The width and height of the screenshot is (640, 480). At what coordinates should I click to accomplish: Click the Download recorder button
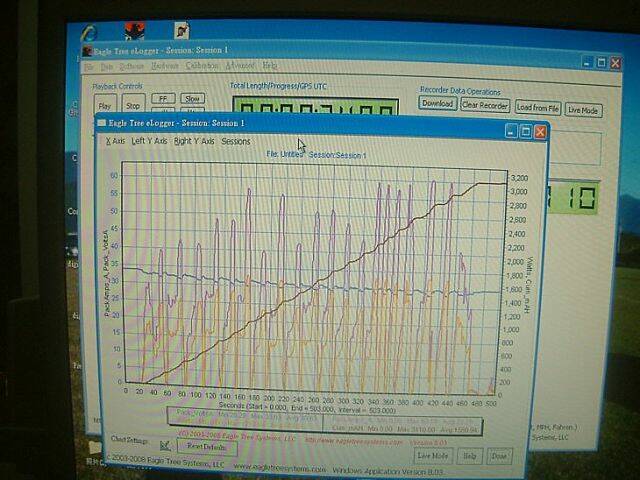point(437,103)
